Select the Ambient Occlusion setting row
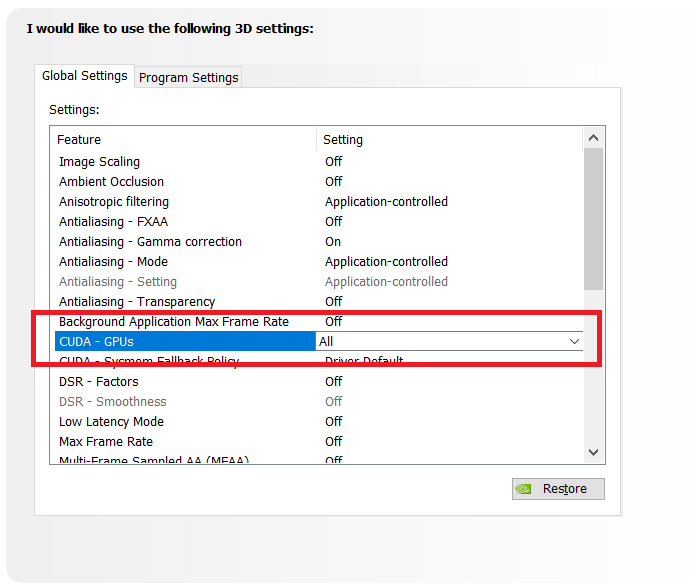 [x=111, y=182]
